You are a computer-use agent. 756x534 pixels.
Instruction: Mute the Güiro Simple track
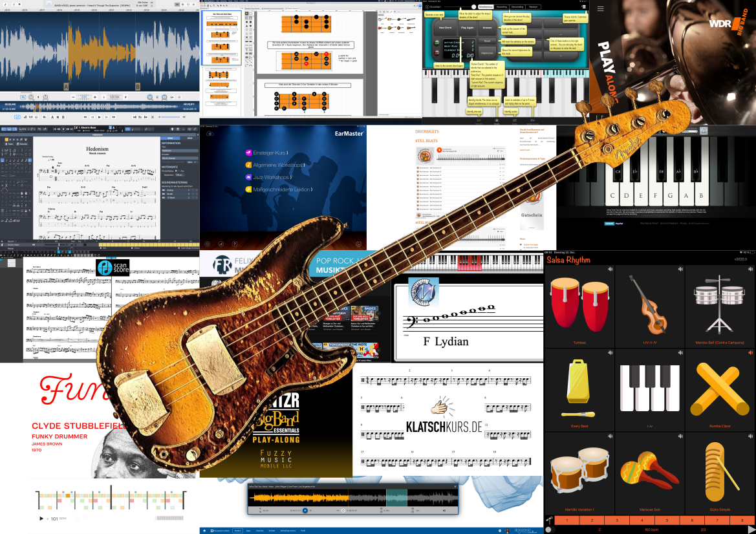click(x=750, y=436)
